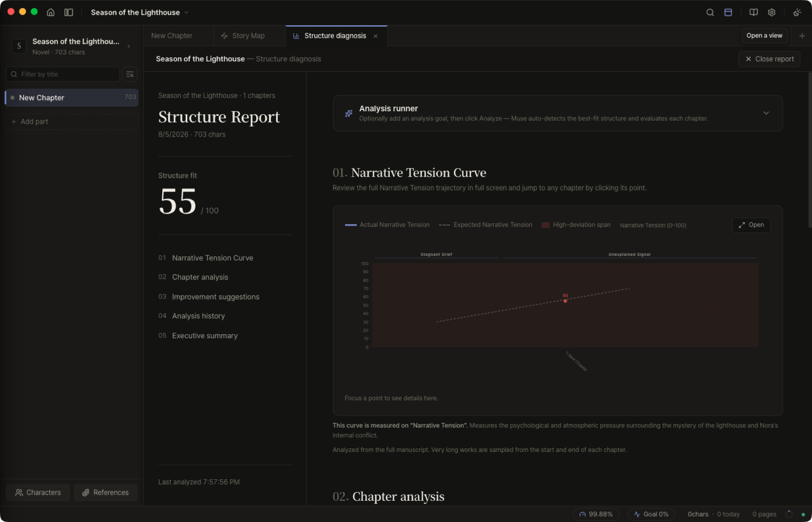
Task: Click the Structure Report heading
Action: point(219,117)
